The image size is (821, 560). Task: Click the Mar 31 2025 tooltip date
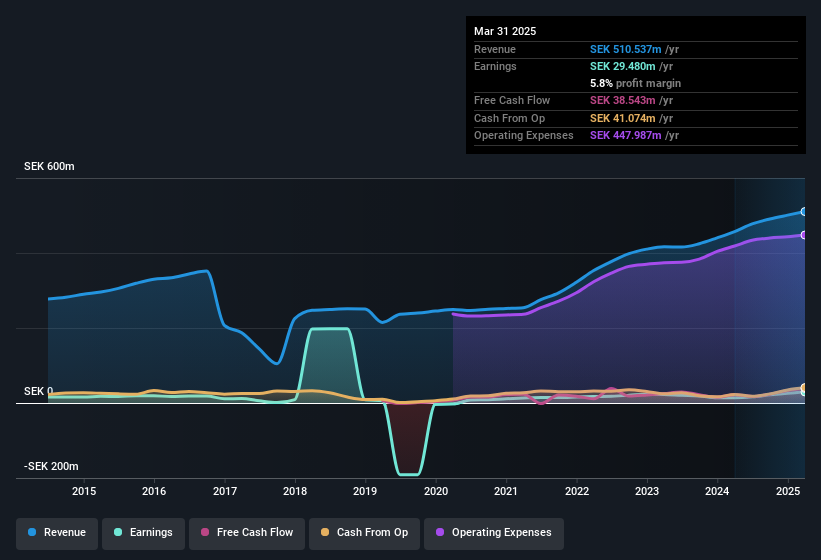(505, 31)
